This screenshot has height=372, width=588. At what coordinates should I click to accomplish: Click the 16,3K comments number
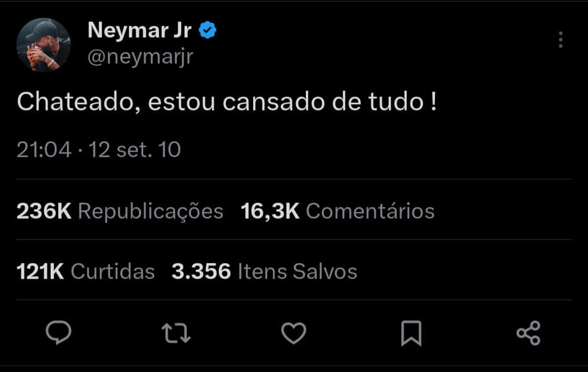[x=270, y=211]
